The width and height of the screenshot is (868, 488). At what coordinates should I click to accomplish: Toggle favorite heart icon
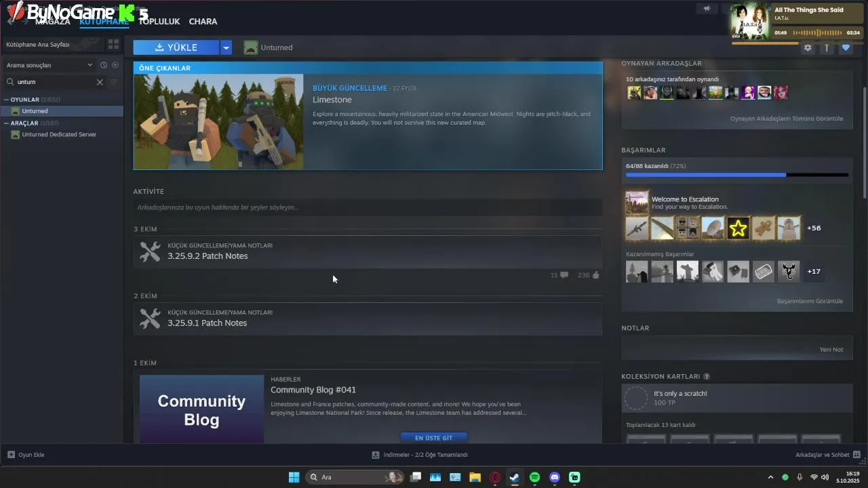(846, 48)
